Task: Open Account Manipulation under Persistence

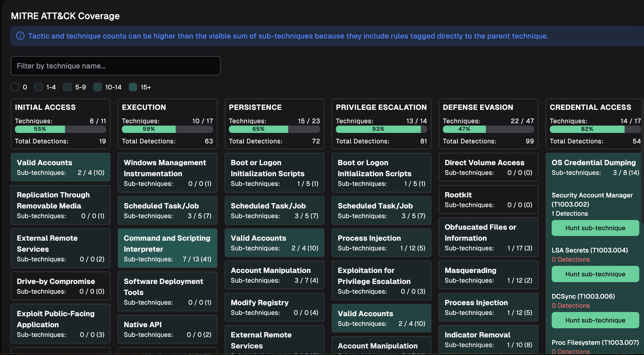Action: click(x=274, y=275)
